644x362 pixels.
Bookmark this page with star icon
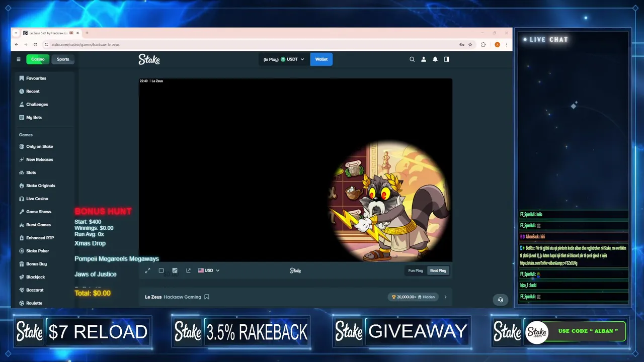470,45
